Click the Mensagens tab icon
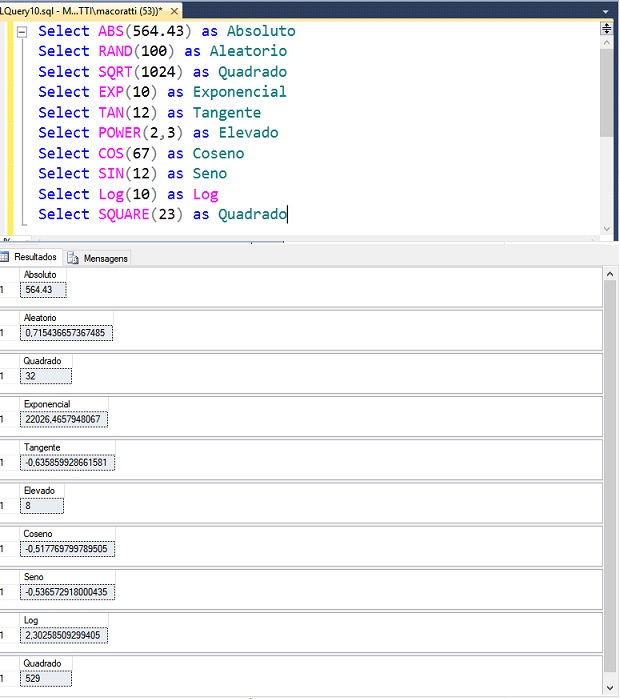The height and width of the screenshot is (699, 620). coord(73,258)
